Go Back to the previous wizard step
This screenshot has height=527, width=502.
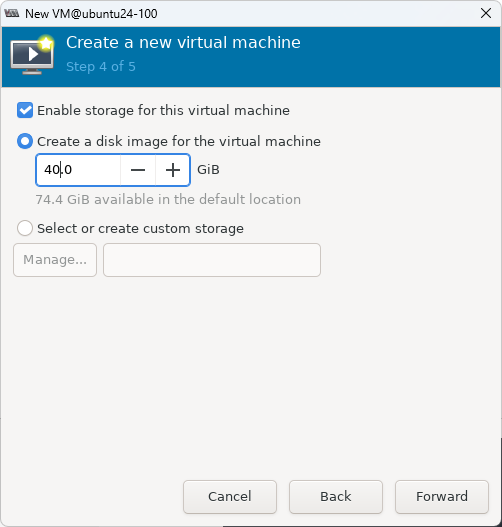(336, 496)
